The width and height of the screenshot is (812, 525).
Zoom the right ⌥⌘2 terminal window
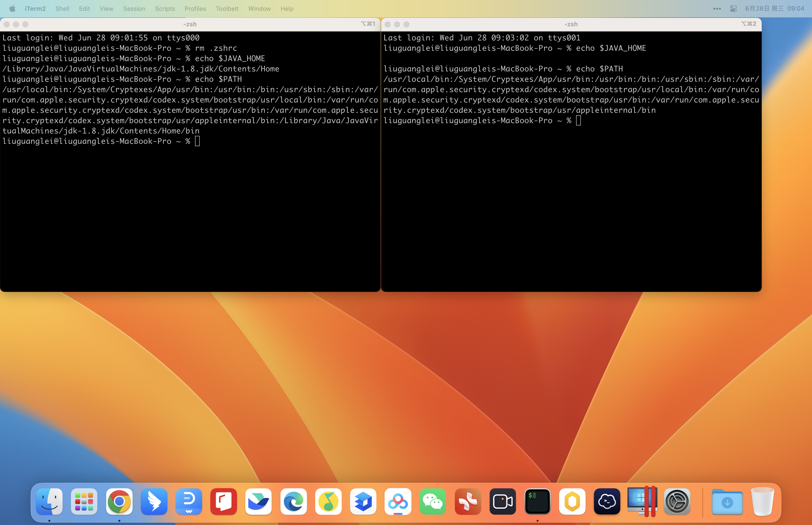pos(406,24)
